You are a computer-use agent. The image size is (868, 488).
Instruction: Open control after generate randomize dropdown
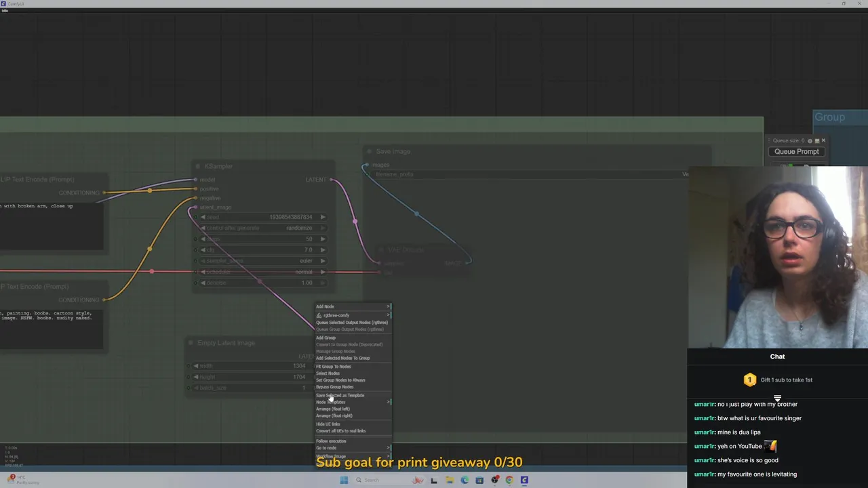[x=263, y=228]
